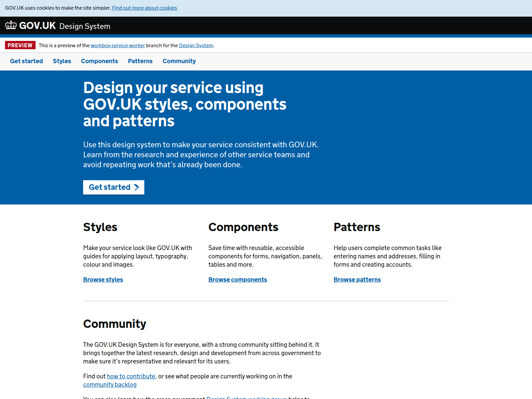Open the workbox-service-worker branch link
Image resolution: width=532 pixels, height=399 pixels.
(x=118, y=46)
